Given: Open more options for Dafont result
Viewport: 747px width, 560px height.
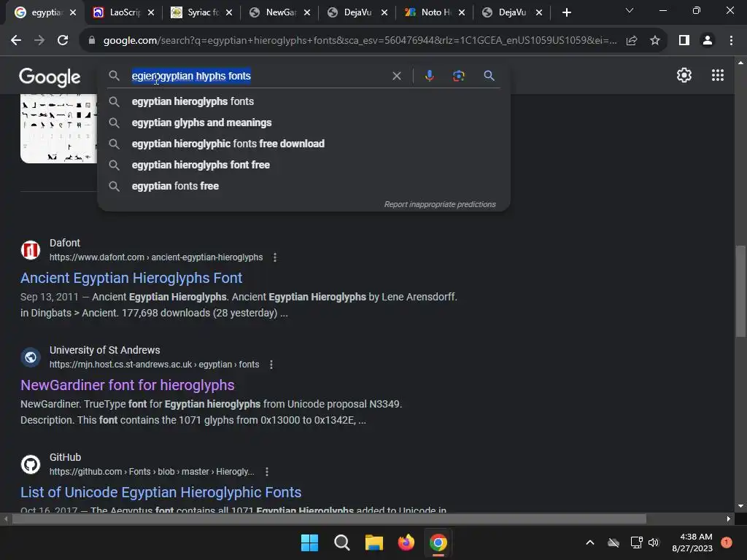Looking at the screenshot, I should 275,257.
